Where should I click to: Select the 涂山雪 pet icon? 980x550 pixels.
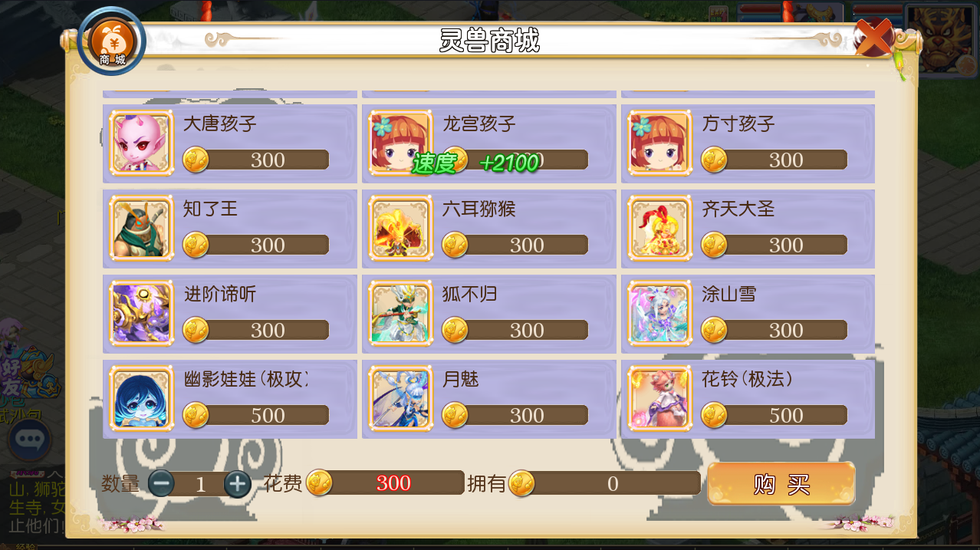[659, 313]
